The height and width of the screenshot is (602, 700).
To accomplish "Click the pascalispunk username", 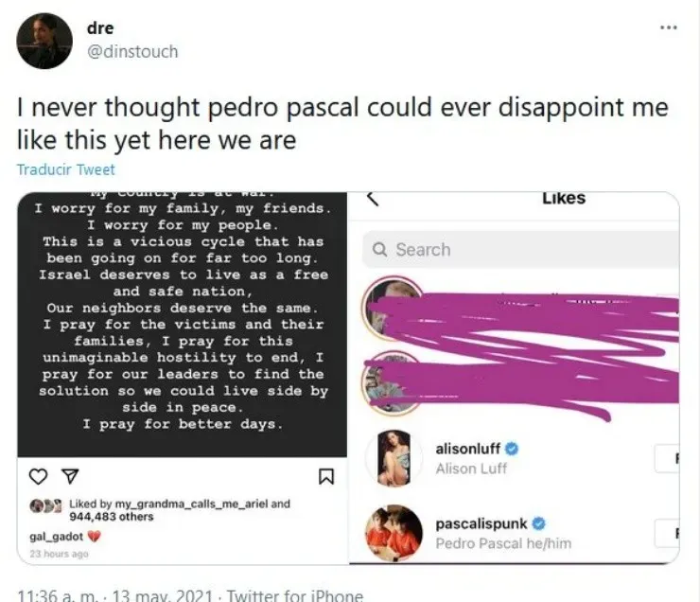I will tap(481, 523).
